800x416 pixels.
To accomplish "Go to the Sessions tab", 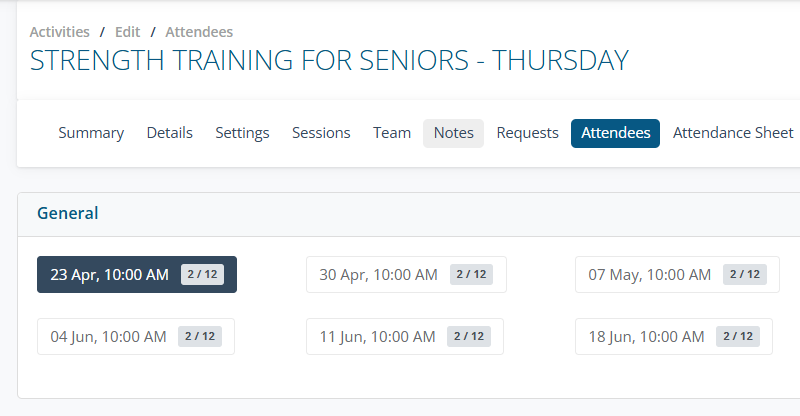I will pyautogui.click(x=321, y=133).
